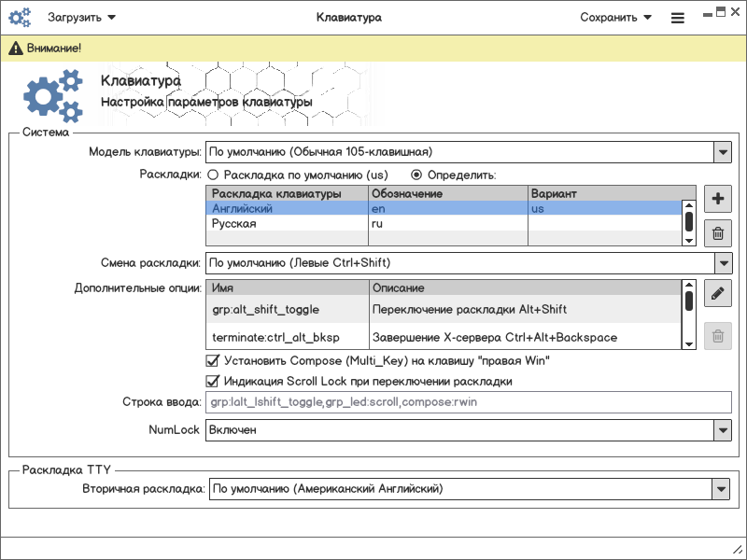The image size is (747, 560).
Task: Click the gear icon in title bar
Action: pos(20,17)
